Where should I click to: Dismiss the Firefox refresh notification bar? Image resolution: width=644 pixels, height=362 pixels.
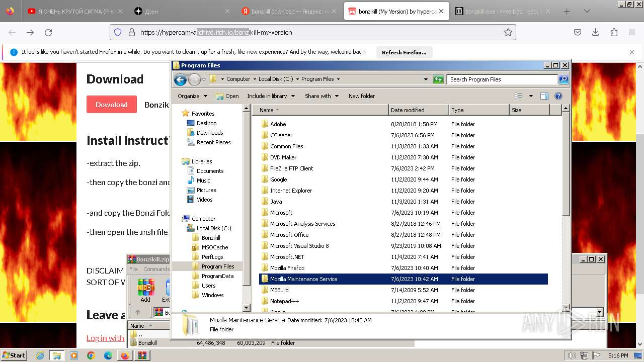click(x=632, y=52)
